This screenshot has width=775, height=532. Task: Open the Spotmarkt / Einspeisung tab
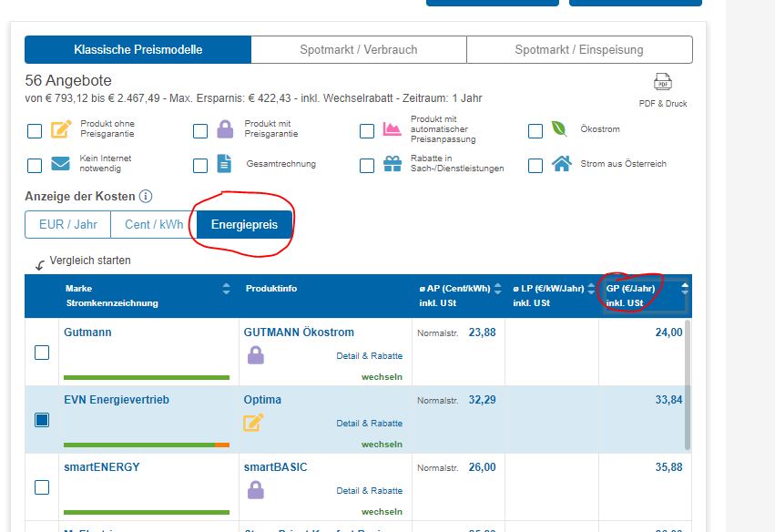tap(579, 49)
